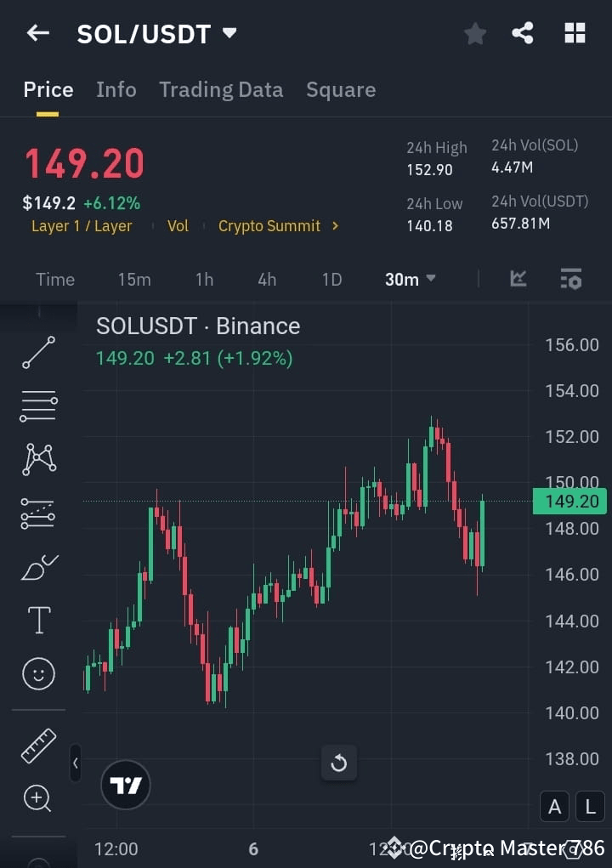The width and height of the screenshot is (612, 868).
Task: Select the XABCD pattern tool
Action: point(37,459)
